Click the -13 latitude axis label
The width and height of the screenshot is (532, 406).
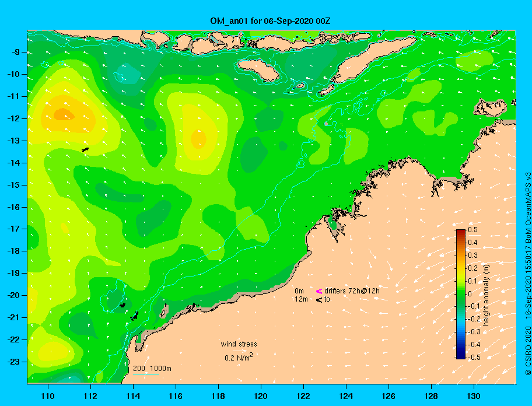(13, 141)
